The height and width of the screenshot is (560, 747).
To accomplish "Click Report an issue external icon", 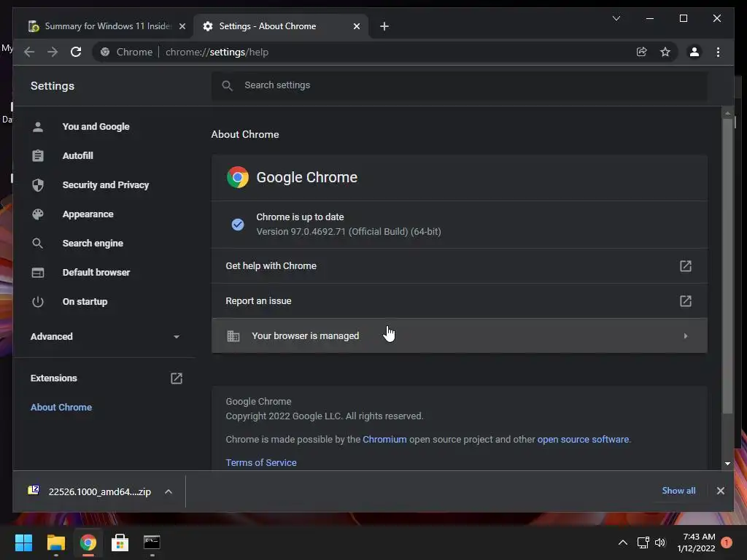I will tap(685, 301).
